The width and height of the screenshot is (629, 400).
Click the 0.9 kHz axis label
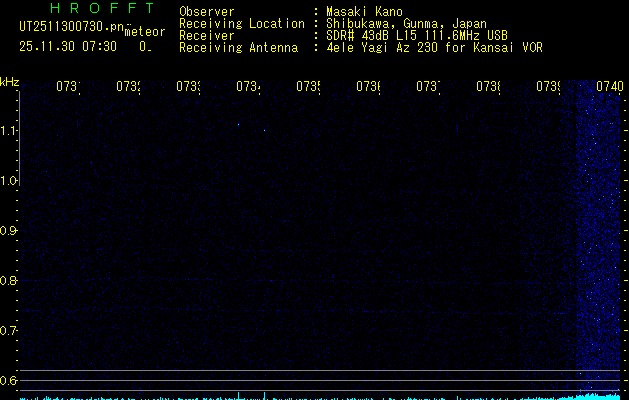pyautogui.click(x=8, y=231)
